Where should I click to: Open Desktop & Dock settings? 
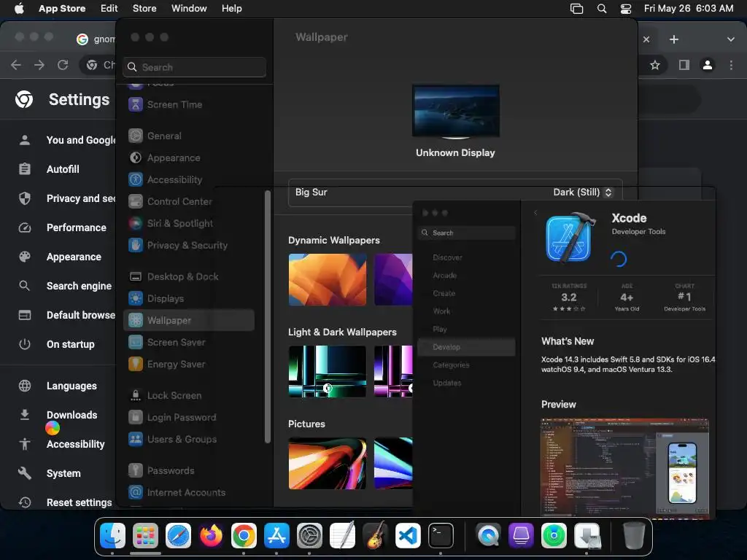click(x=189, y=276)
